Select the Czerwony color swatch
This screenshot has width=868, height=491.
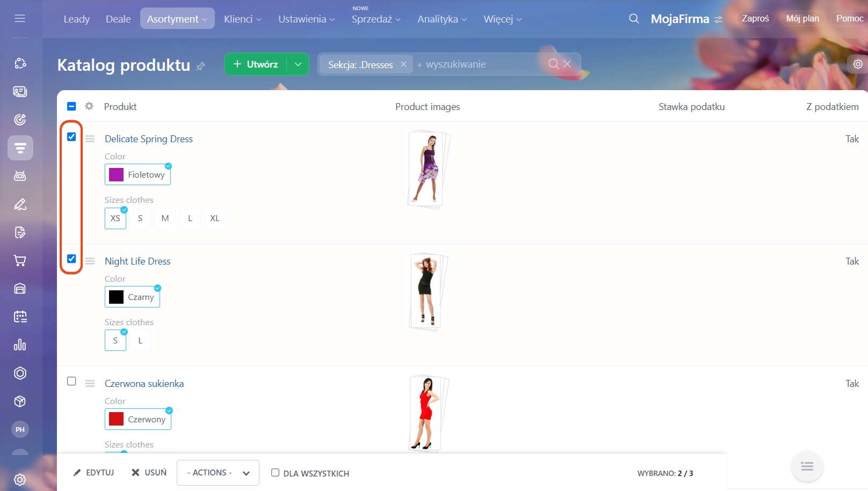coord(138,420)
